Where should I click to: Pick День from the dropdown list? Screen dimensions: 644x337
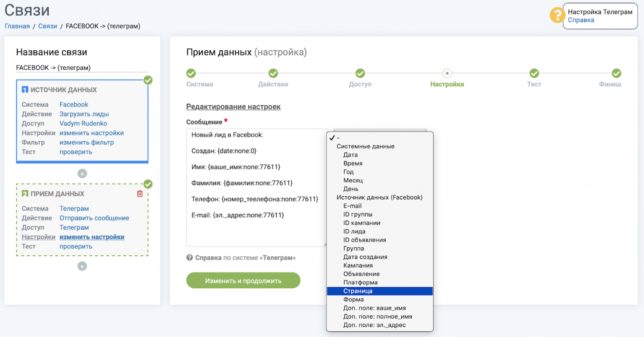tap(380, 189)
